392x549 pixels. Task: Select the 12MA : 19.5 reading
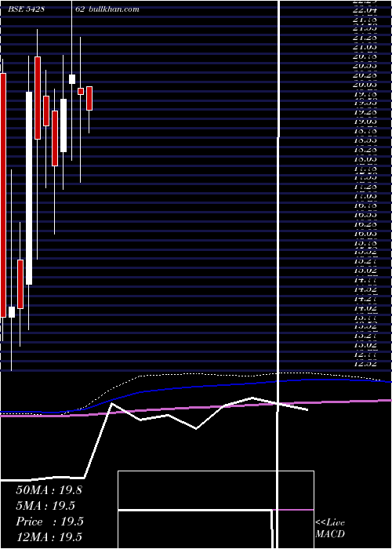49,537
